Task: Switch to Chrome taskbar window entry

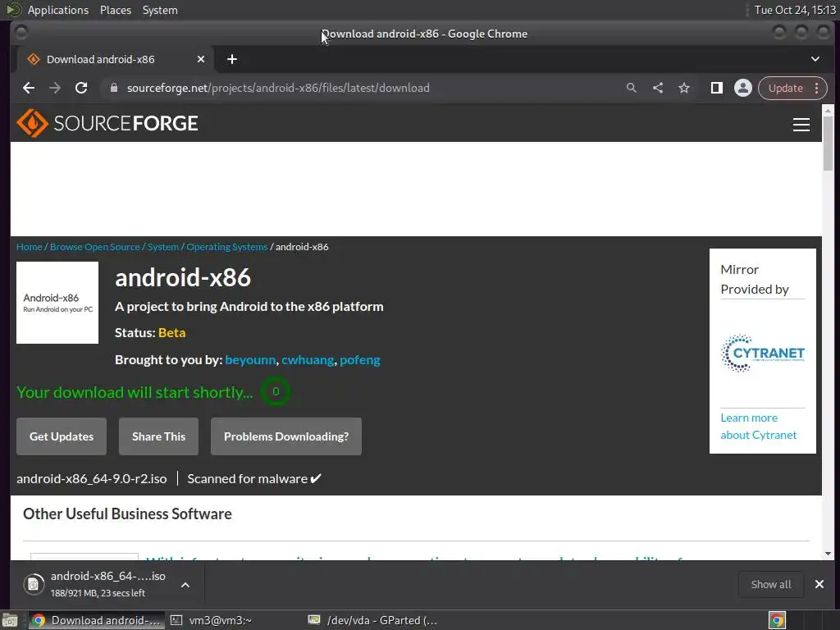Action: tap(95, 620)
